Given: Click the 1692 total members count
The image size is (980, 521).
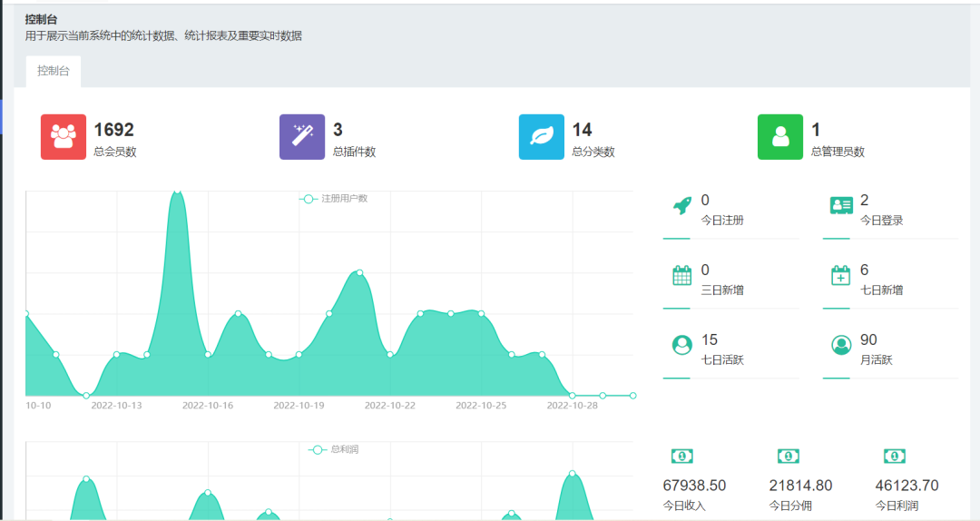Looking at the screenshot, I should click(113, 130).
